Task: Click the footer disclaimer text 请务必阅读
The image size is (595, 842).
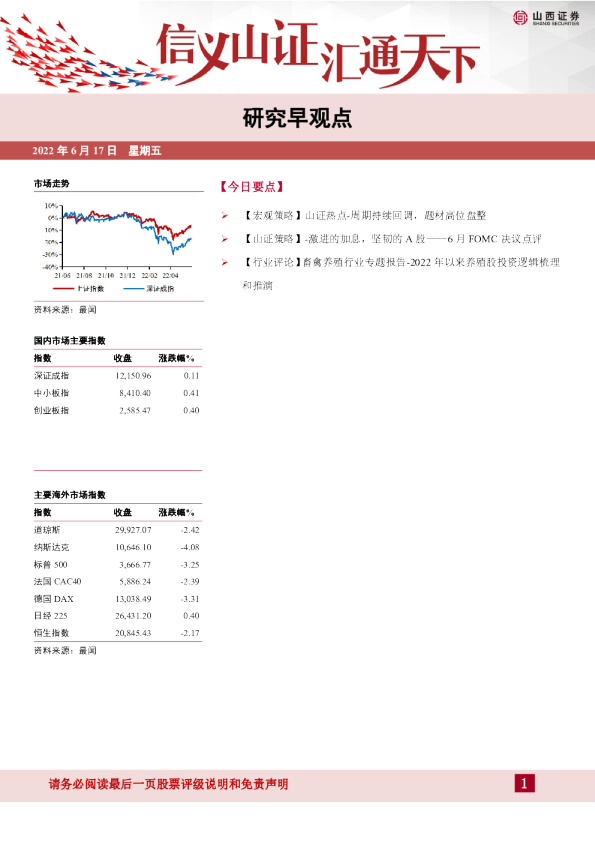Action: click(x=169, y=784)
